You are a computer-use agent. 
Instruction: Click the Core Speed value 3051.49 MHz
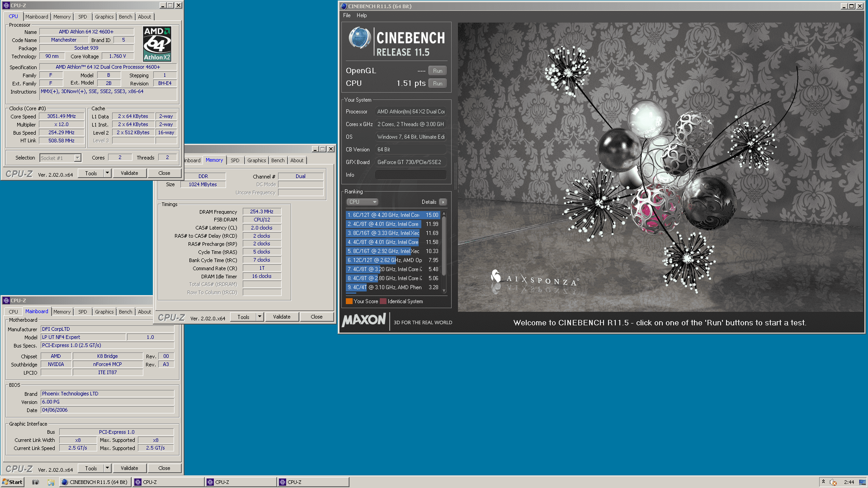62,116
